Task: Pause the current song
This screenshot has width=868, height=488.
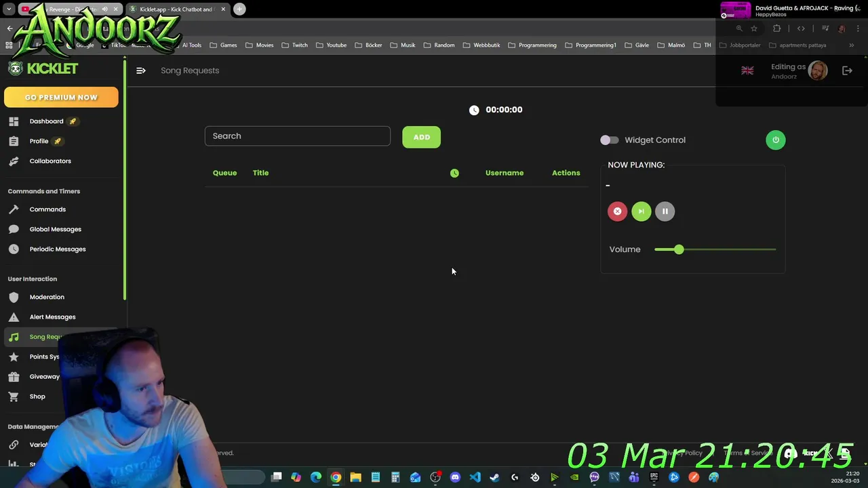Action: pyautogui.click(x=665, y=211)
